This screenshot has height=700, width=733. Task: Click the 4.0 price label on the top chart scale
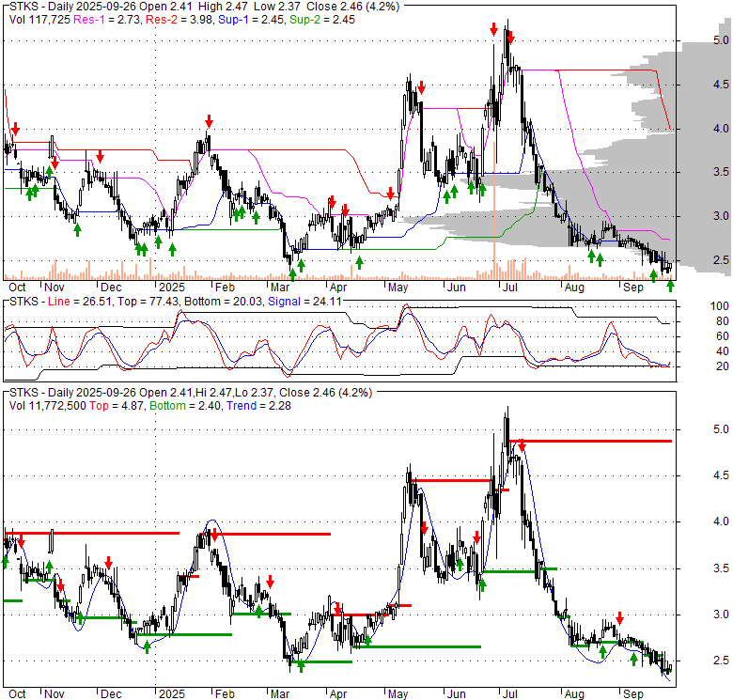(721, 128)
